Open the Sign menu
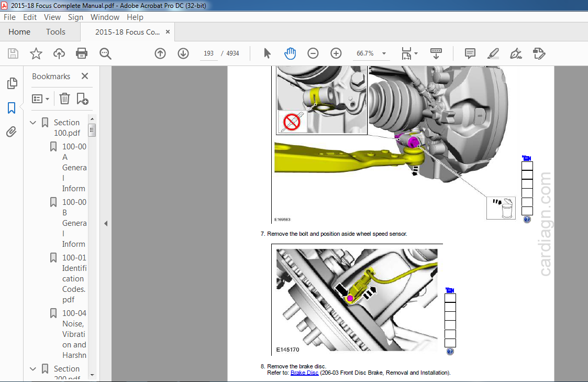The height and width of the screenshot is (382, 588). [75, 17]
